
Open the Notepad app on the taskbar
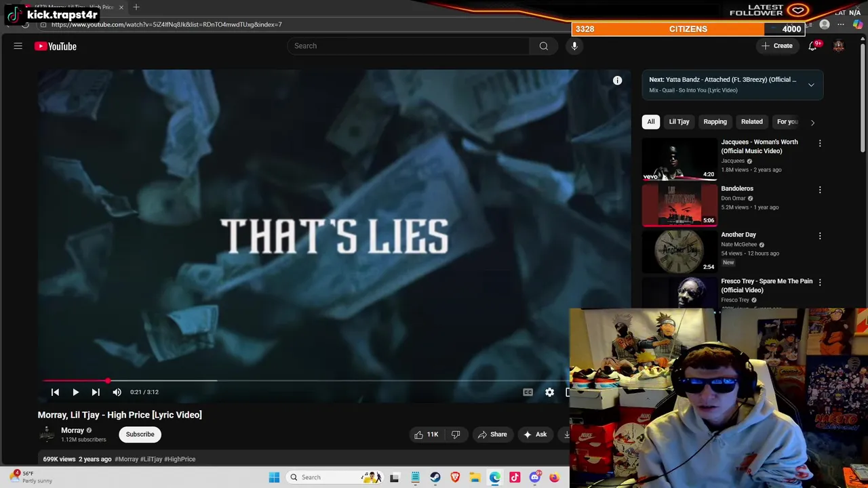[415, 477]
